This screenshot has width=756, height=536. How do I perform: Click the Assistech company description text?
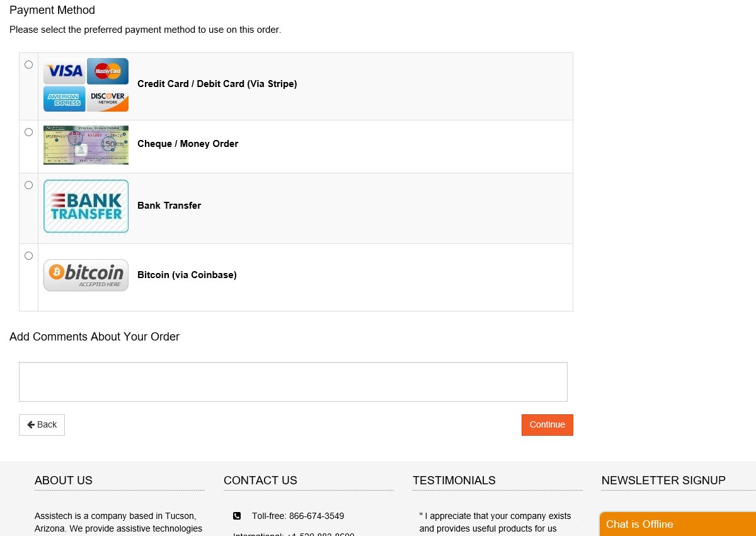pyautogui.click(x=118, y=522)
